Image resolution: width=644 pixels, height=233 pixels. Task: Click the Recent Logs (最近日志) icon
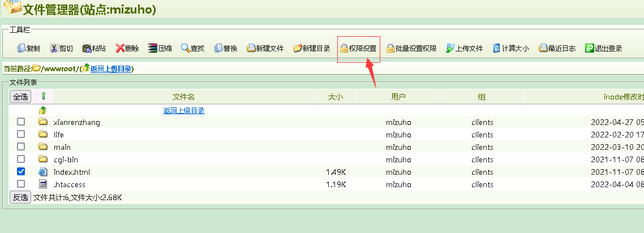pyautogui.click(x=543, y=49)
